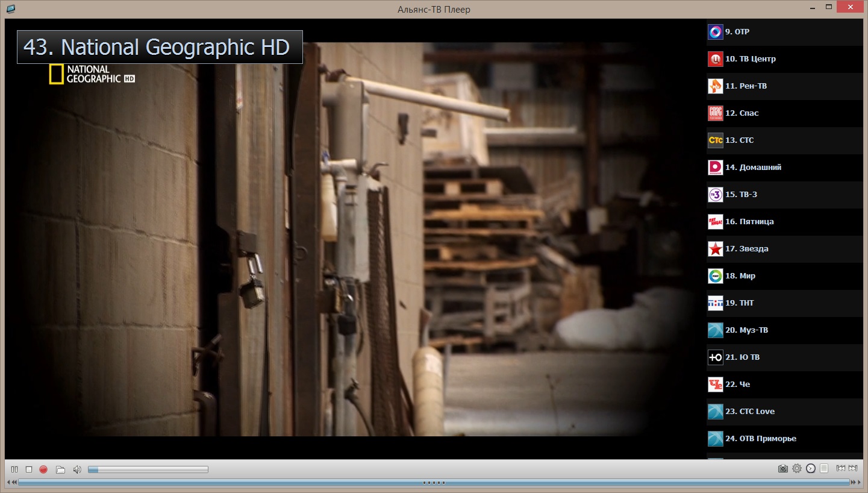Select channel 18. Мир
This screenshot has height=493, width=868.
point(785,276)
